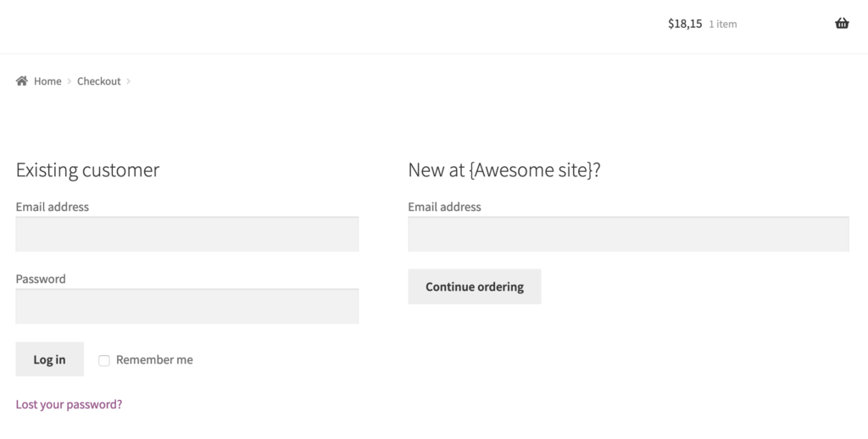Click the Continue ordering button

pyautogui.click(x=475, y=286)
